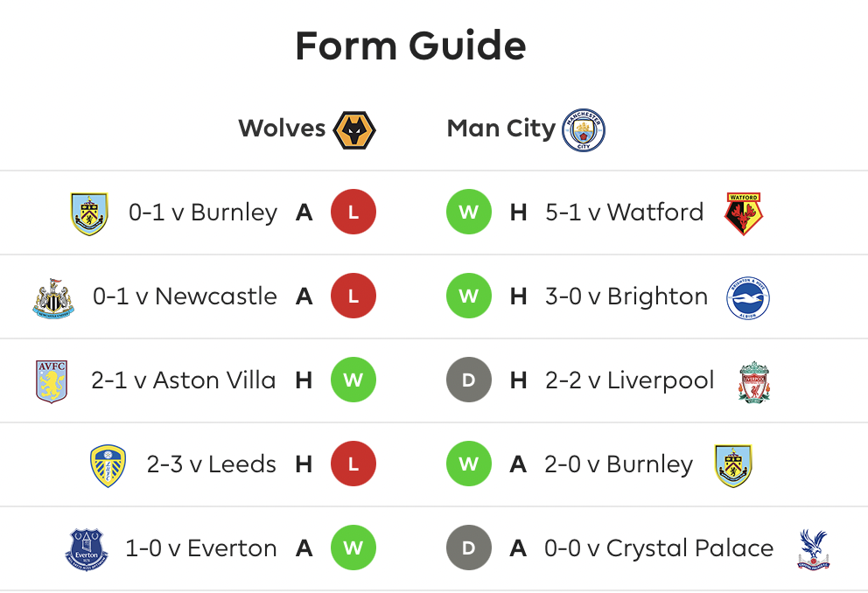Open the 0-1 v Newcastle result
The image size is (868, 593).
click(x=185, y=296)
